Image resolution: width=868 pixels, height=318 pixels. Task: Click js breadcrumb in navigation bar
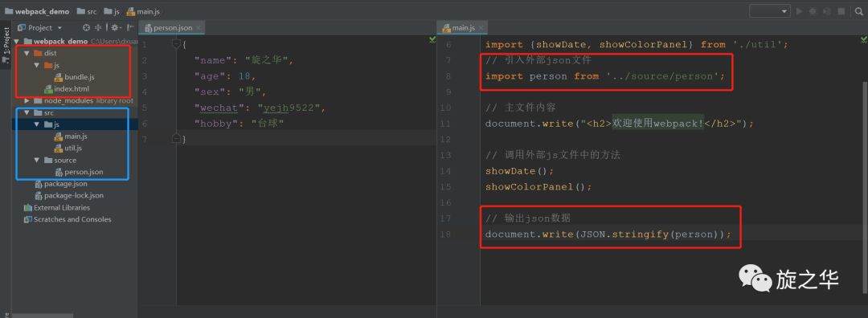tap(113, 11)
